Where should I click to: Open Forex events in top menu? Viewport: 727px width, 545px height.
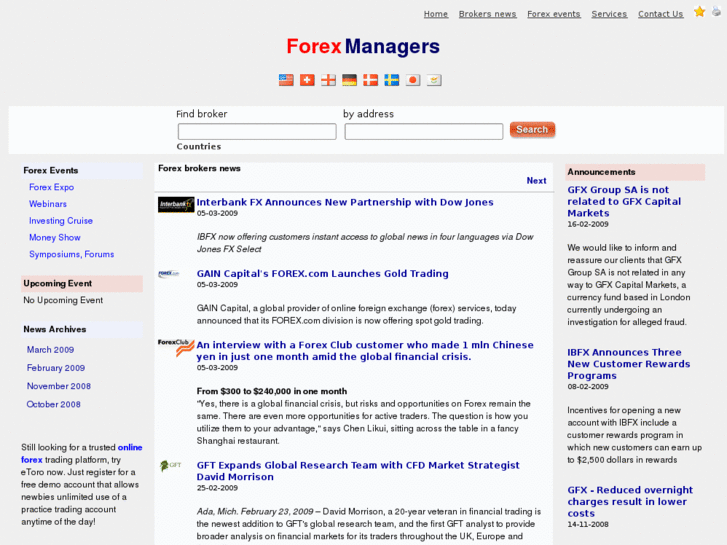[x=554, y=14]
